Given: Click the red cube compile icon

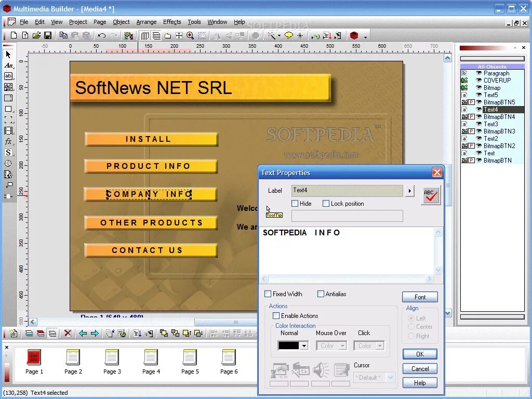Looking at the screenshot, I should click(x=354, y=35).
